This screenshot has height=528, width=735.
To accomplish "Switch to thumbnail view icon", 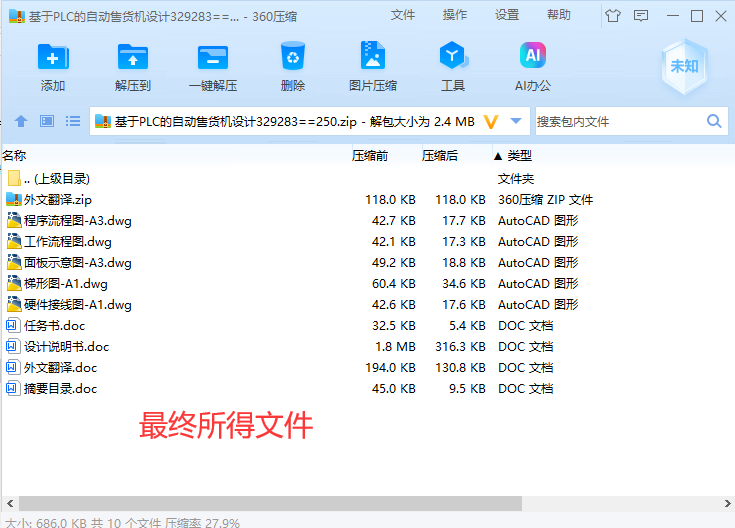I will [x=46, y=121].
